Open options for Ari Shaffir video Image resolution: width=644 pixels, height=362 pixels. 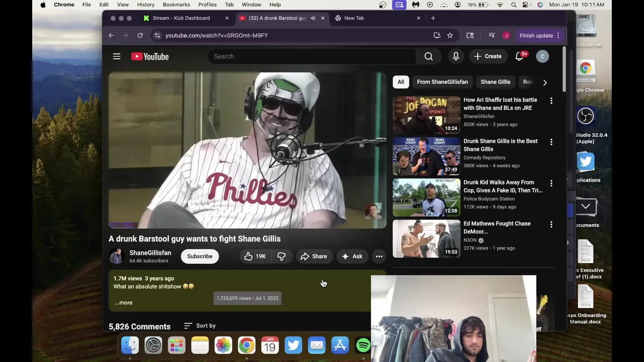coord(551,101)
